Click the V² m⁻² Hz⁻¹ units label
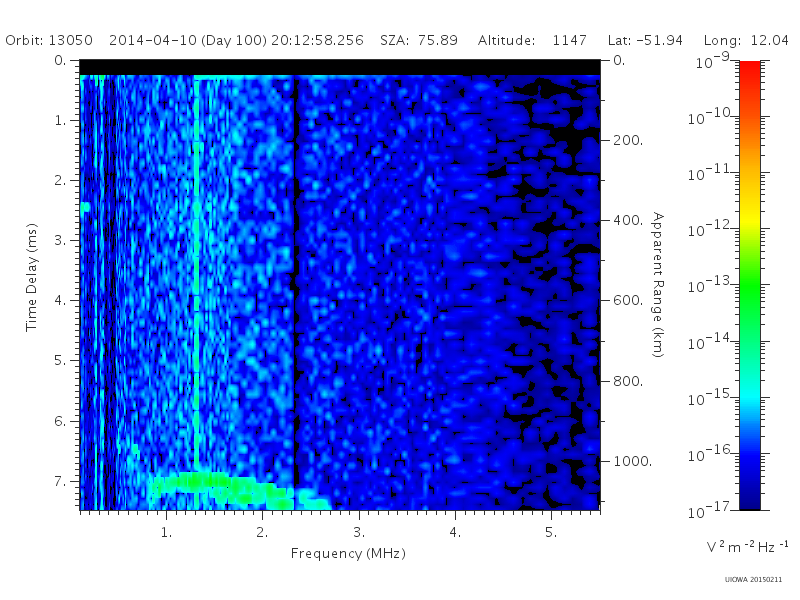800x600 pixels. 747,546
